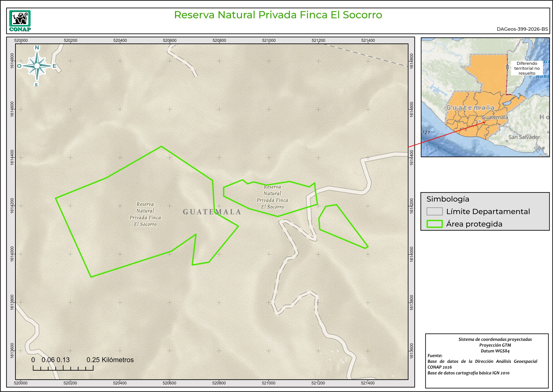This screenshot has width=553, height=392.
Task: Click the San Salvador label in the inset
Action: 524,137
